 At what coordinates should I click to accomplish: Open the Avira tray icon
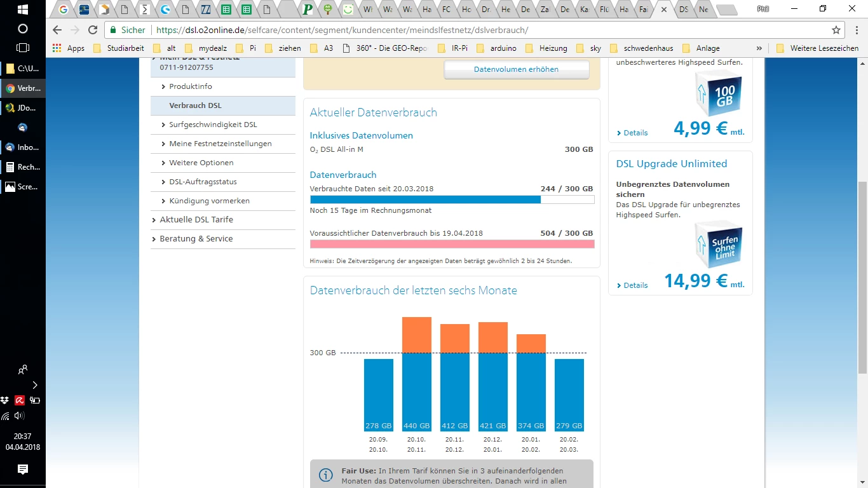point(20,400)
